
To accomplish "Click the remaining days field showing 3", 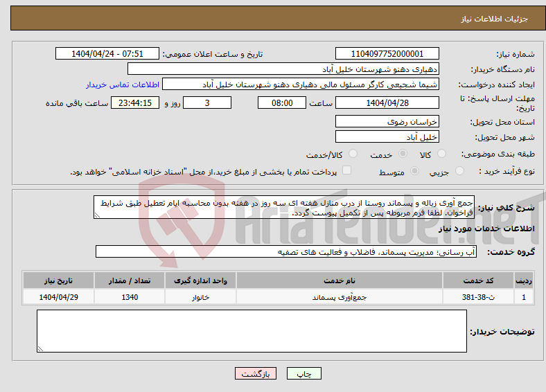I will click(x=207, y=103).
